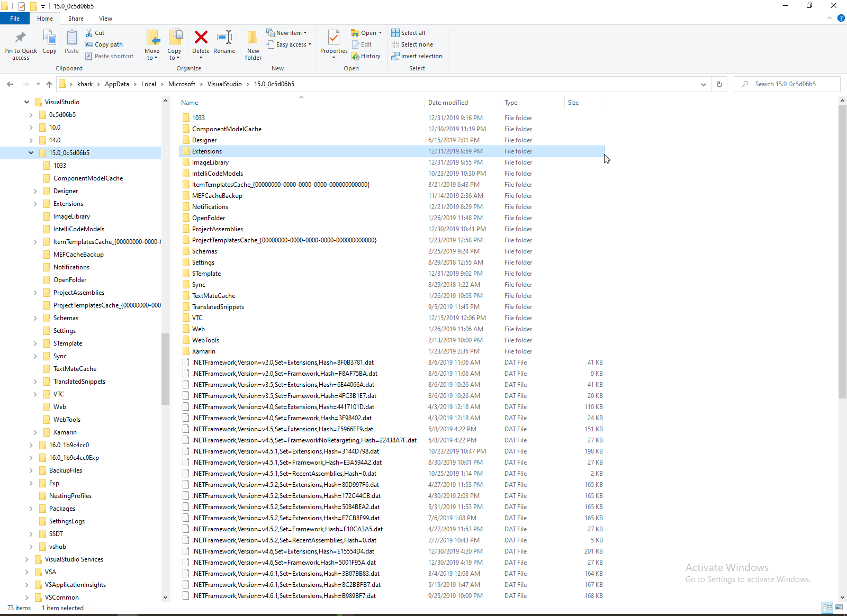This screenshot has height=616, width=847.
Task: Cut the selected item
Action: click(95, 33)
